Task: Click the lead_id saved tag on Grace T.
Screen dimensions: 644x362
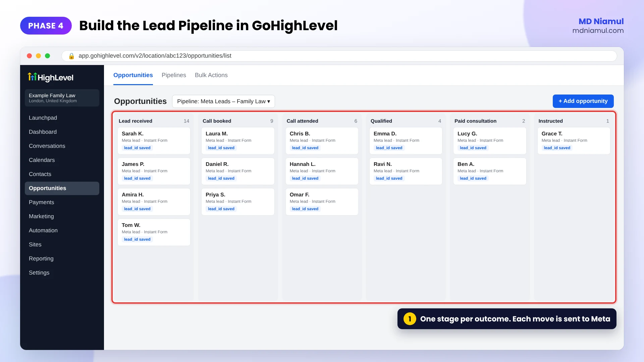Action: pos(557,148)
